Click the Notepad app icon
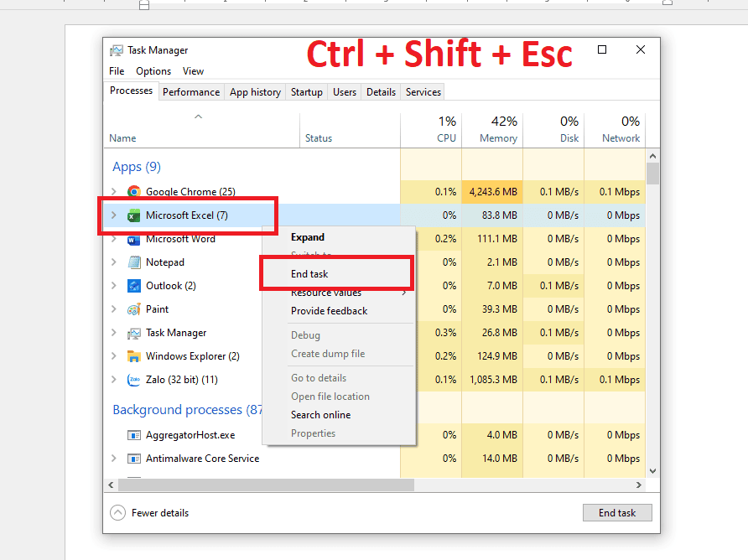 (x=134, y=262)
